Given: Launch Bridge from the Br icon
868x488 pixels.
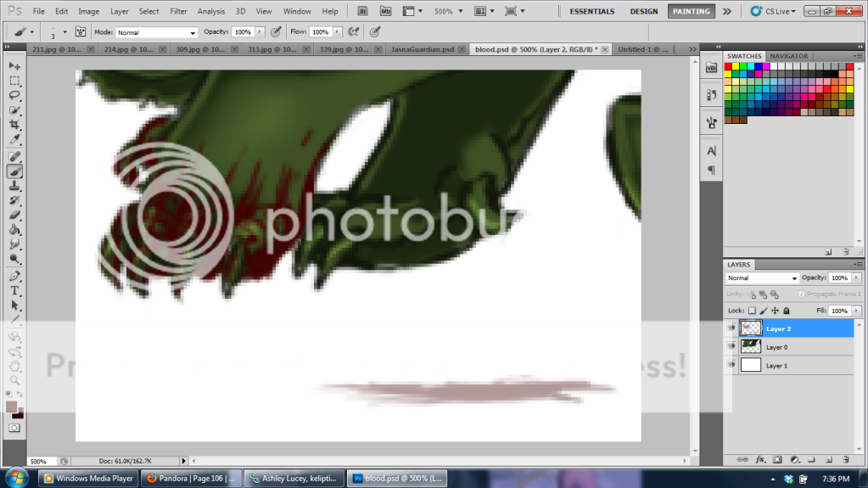Looking at the screenshot, I should [x=362, y=12].
